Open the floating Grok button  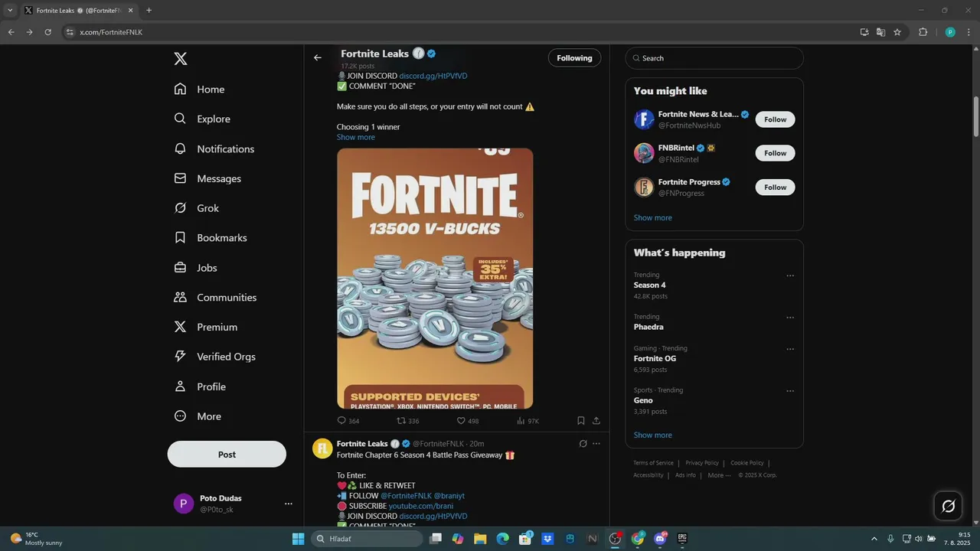[x=948, y=506]
